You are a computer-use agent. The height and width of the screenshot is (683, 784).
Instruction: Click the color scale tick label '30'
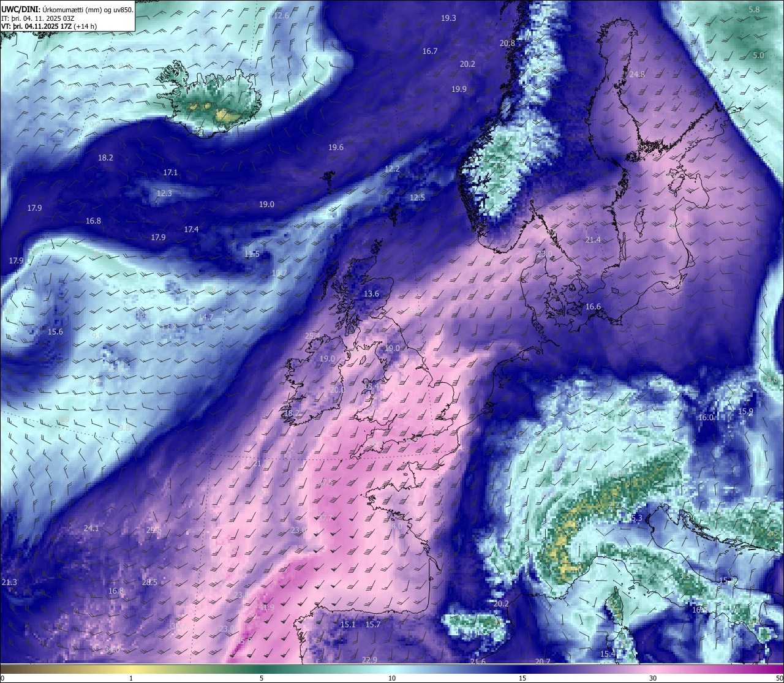(x=653, y=678)
